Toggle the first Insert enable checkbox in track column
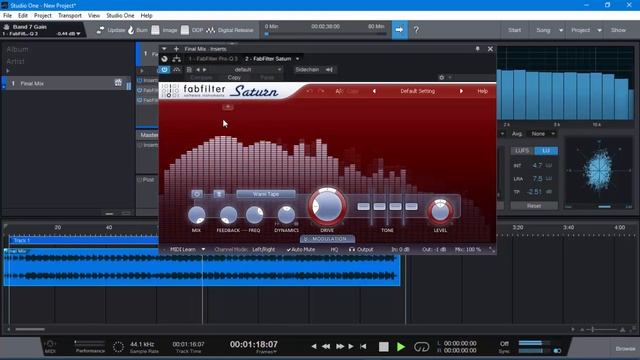Screen dimensions: 640x360 tap(140, 80)
